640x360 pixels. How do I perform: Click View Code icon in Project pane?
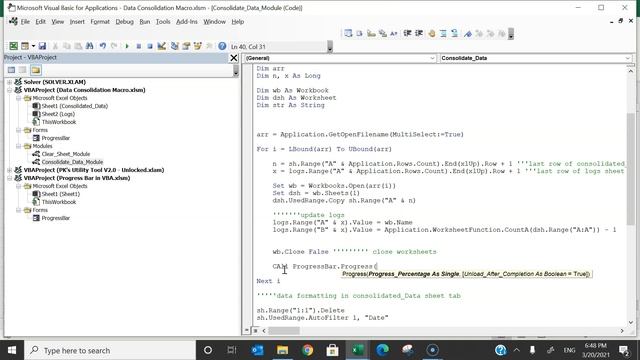point(11,70)
